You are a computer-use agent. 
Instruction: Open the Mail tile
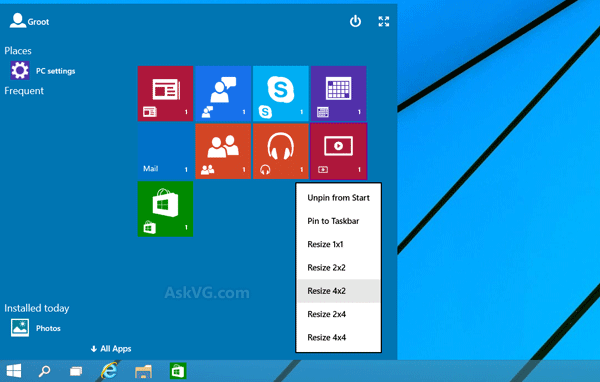point(165,151)
